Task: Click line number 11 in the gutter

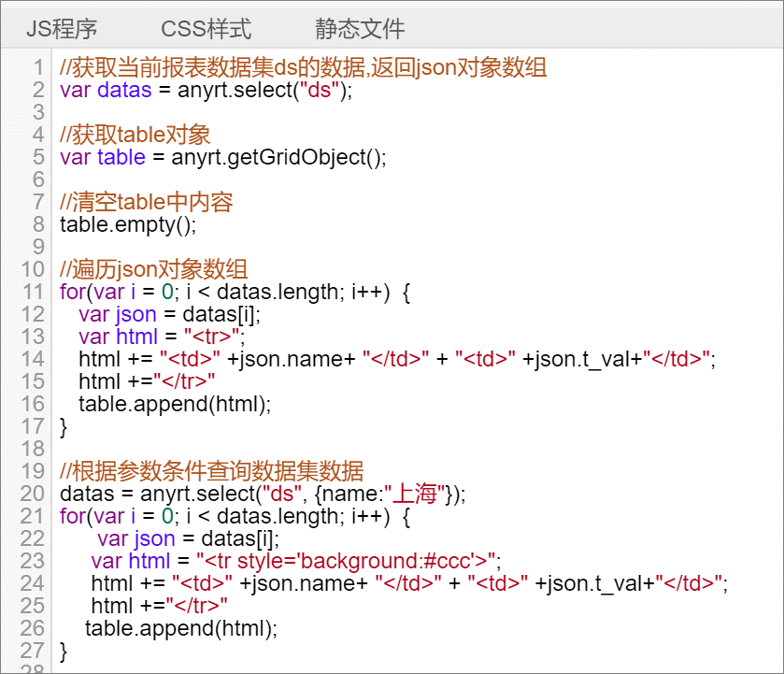Action: click(x=33, y=292)
